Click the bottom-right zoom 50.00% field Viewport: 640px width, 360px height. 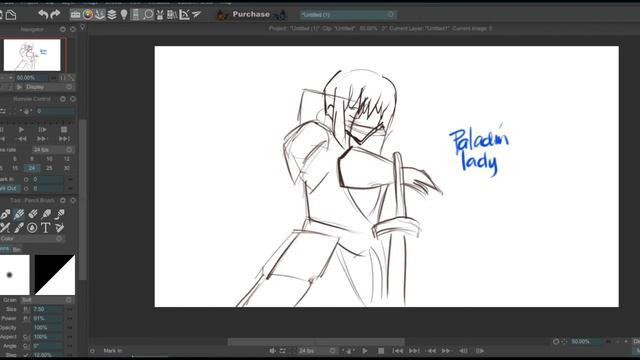pyautogui.click(x=585, y=341)
